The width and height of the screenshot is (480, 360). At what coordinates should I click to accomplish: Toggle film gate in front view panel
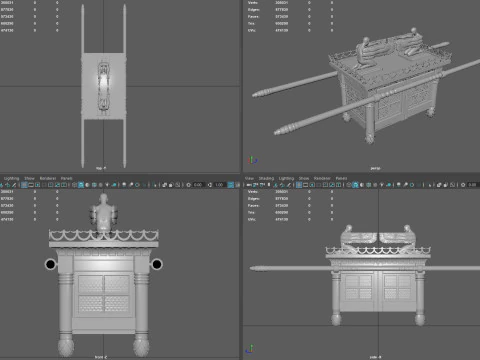(31, 185)
